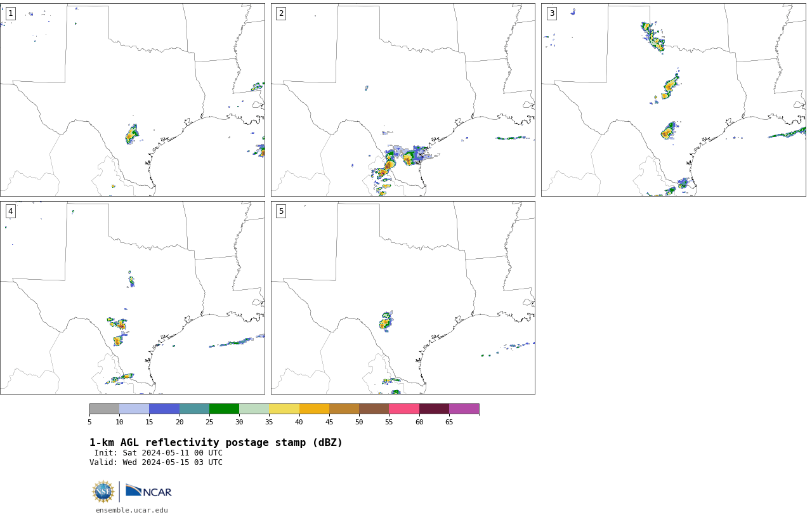Click the panel label number 2
The image size is (812, 517).
pyautogui.click(x=281, y=13)
